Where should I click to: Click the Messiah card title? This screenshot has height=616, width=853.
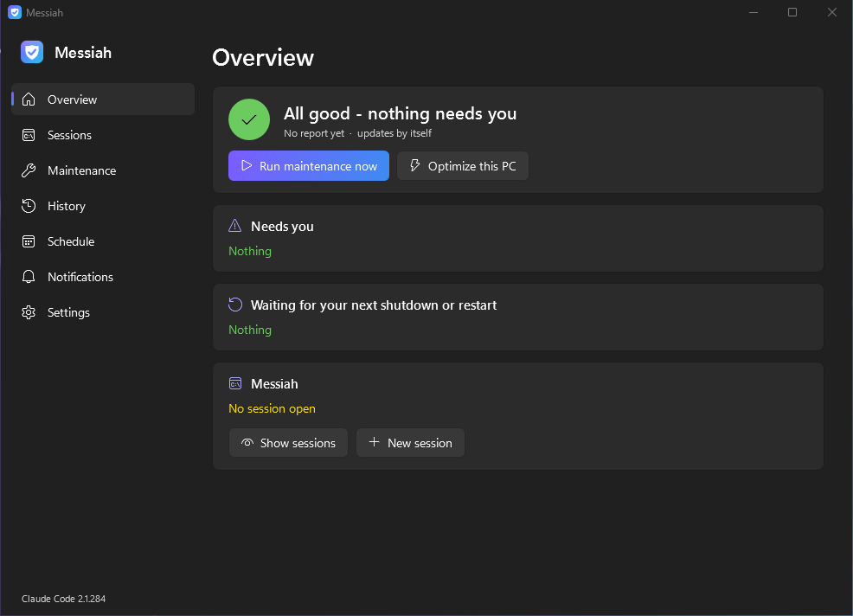coord(274,384)
